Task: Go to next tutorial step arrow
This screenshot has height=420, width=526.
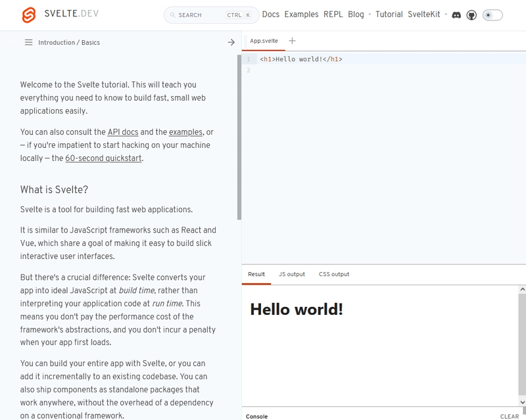Action: tap(231, 43)
